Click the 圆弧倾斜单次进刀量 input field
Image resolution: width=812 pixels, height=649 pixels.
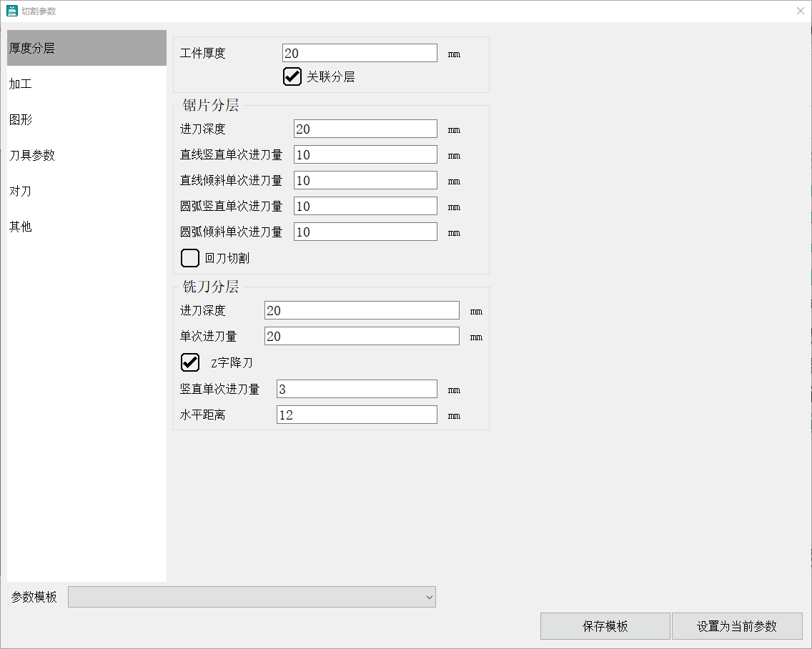point(365,232)
